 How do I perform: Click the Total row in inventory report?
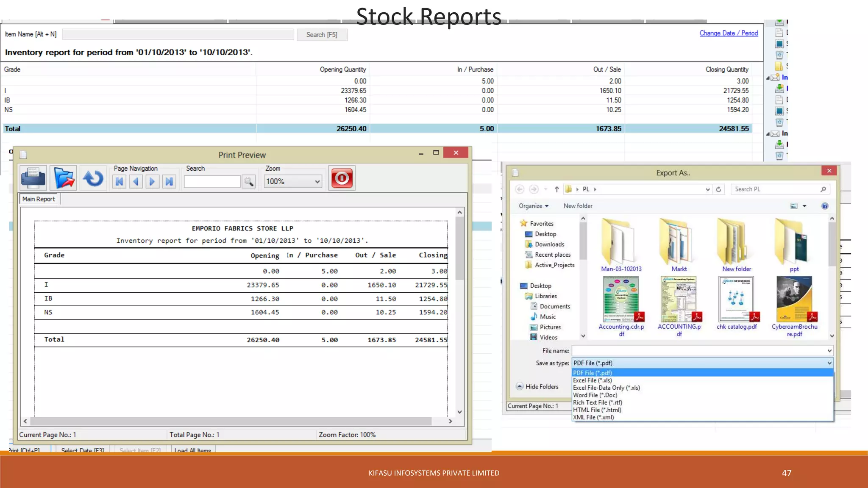click(x=377, y=128)
